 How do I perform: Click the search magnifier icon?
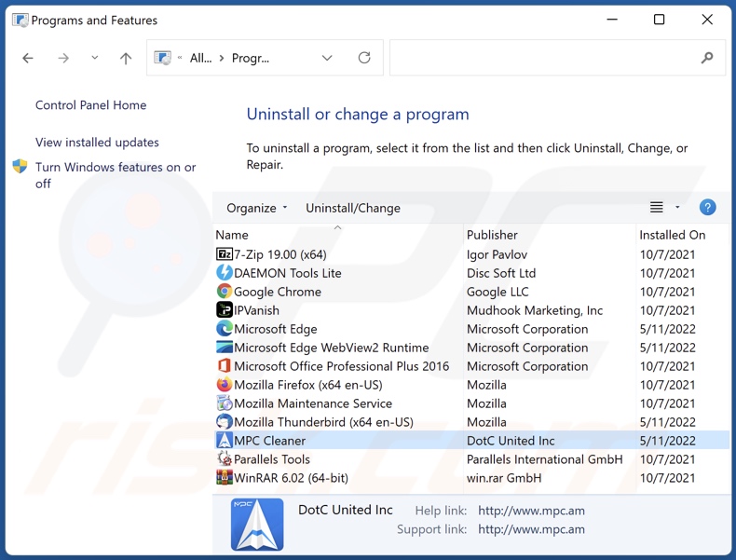(x=707, y=58)
